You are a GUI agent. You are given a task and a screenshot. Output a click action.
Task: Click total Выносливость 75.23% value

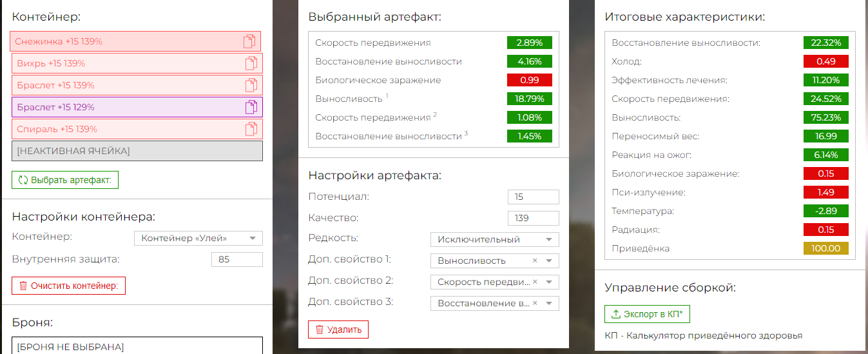point(826,117)
